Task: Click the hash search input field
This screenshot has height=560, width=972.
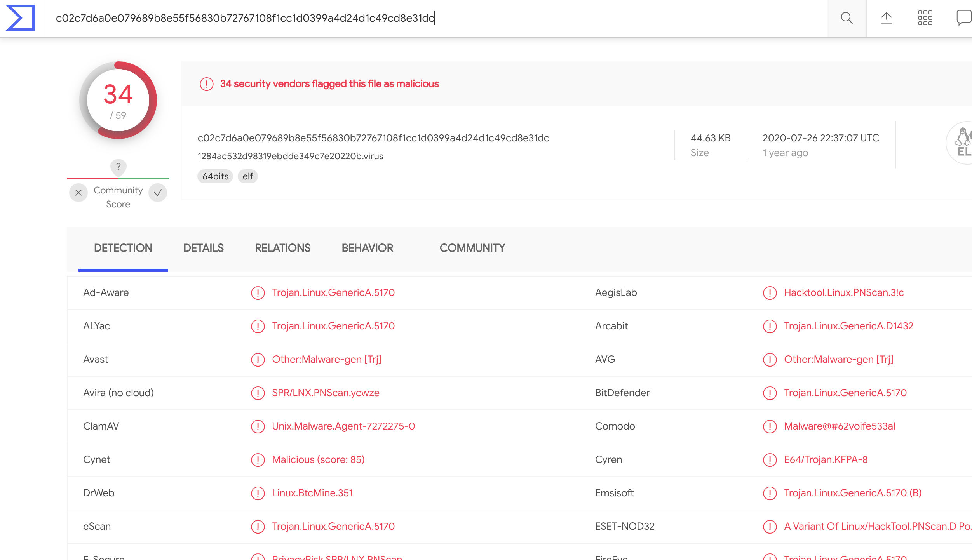Action: [435, 18]
